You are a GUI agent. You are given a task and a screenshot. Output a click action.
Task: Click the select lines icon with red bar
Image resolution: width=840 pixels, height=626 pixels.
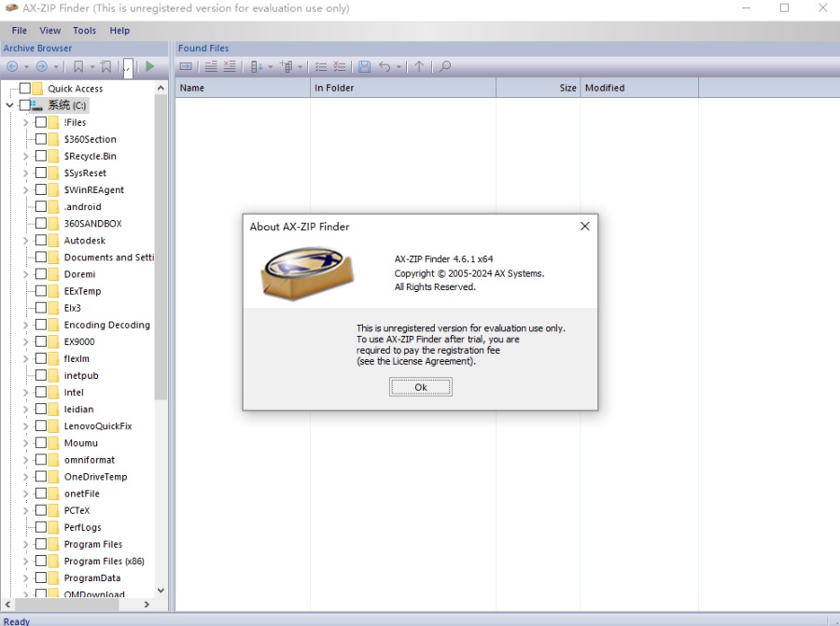coord(211,66)
